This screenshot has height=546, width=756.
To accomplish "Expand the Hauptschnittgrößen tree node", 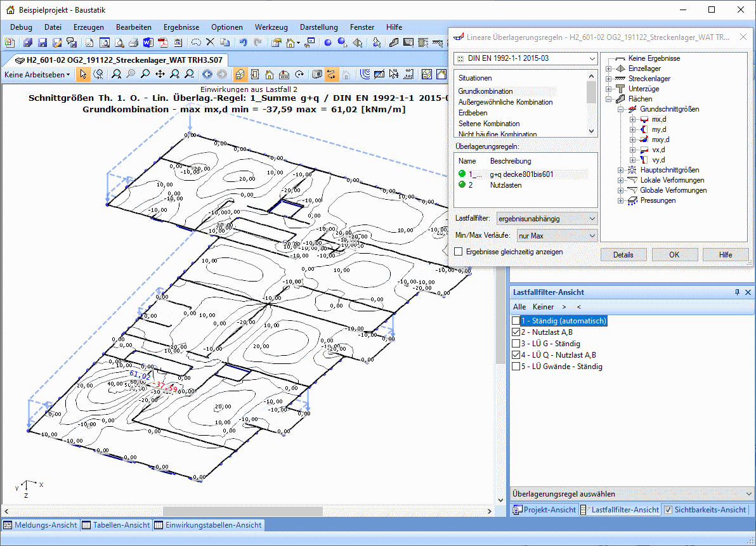I will click(620, 170).
